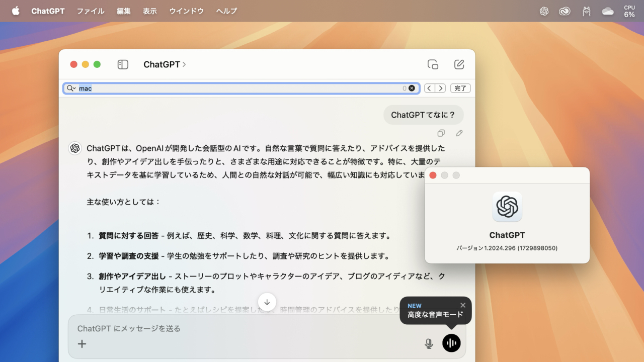Open the 表示 menu

[x=150, y=11]
